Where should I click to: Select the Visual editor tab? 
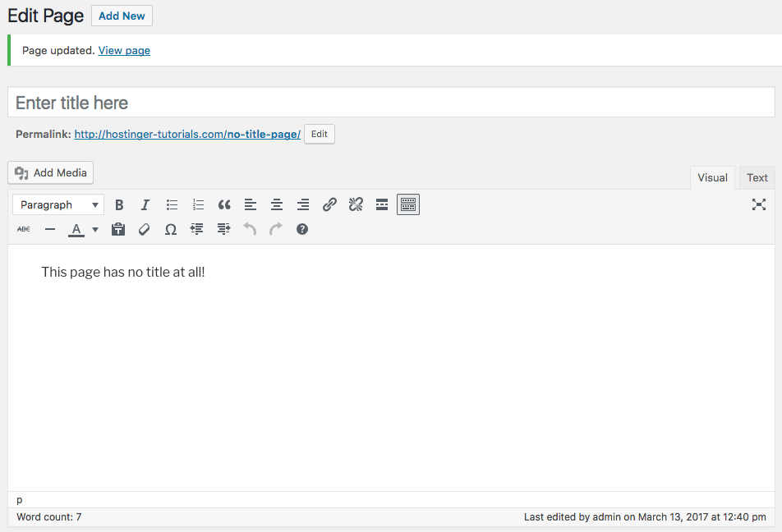tap(711, 177)
